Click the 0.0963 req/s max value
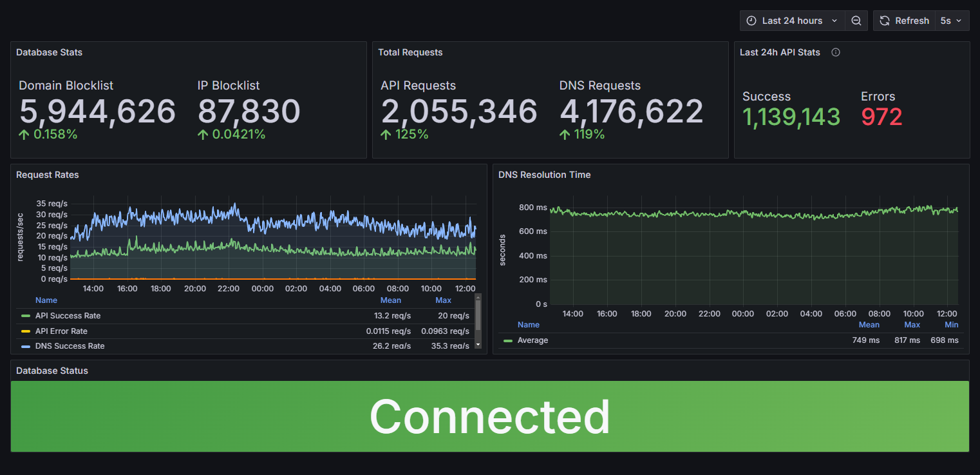This screenshot has height=475, width=980. pyautogui.click(x=446, y=331)
